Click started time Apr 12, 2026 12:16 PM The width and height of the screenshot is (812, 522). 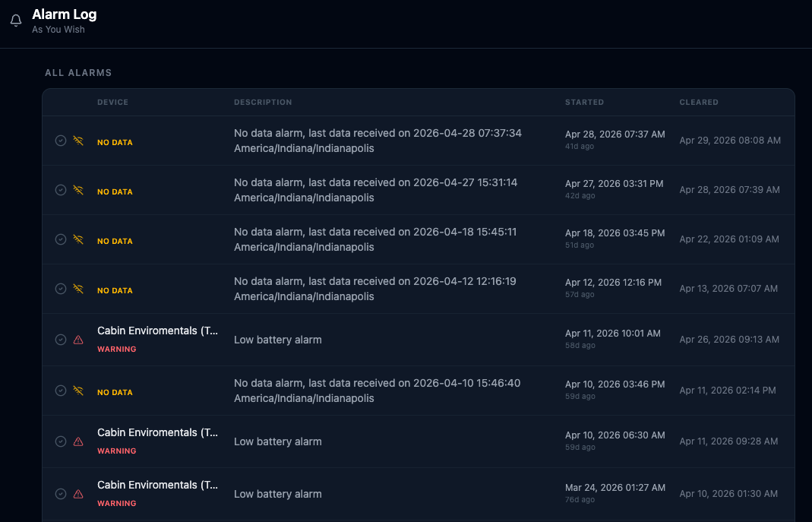[614, 282]
